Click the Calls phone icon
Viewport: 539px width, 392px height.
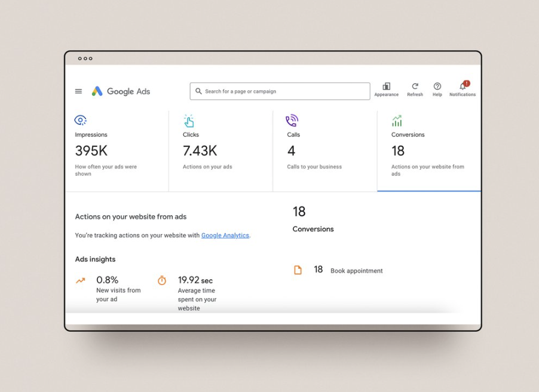click(x=292, y=120)
